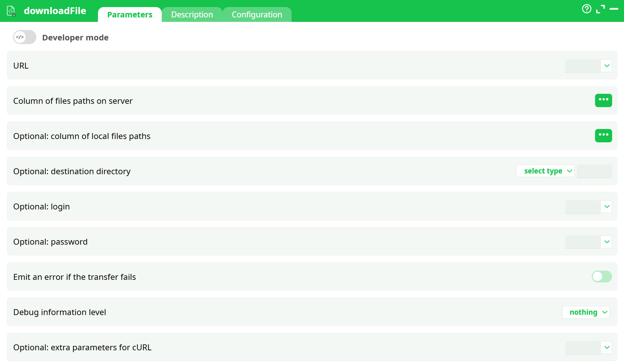Viewport: 624px width, 364px height.
Task: Open column picker for local files paths
Action: (x=603, y=136)
